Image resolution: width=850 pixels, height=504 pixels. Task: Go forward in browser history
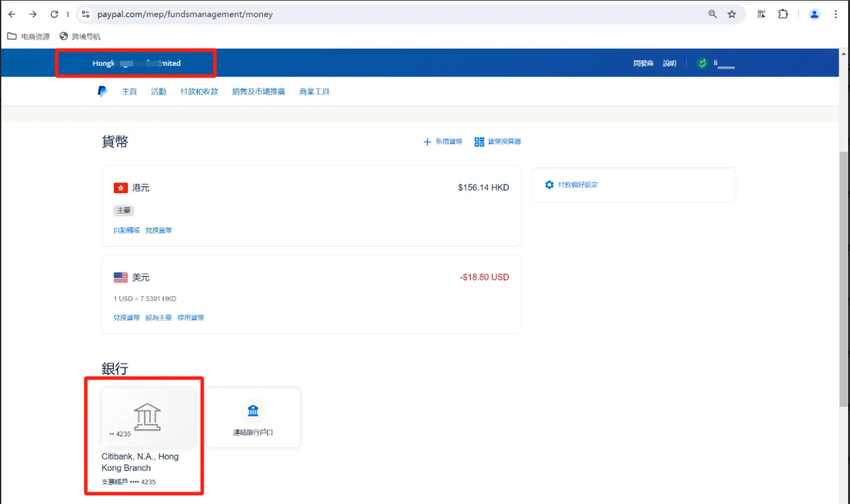[x=33, y=14]
